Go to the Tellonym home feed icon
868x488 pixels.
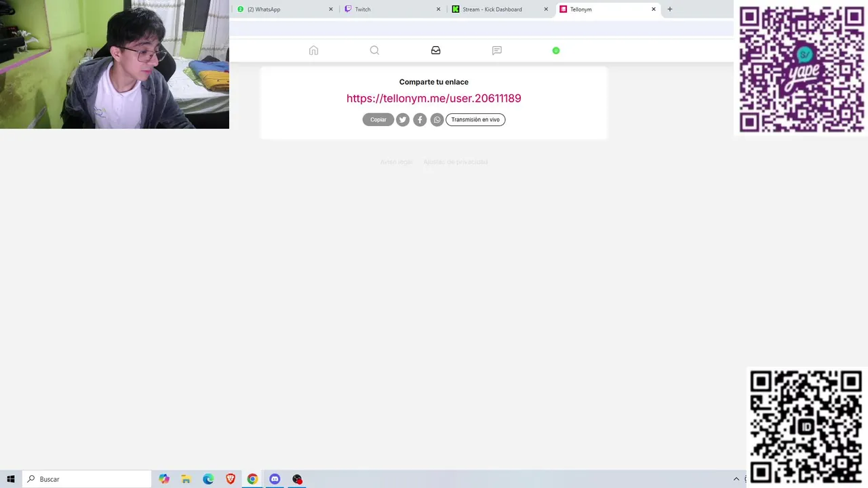click(313, 50)
